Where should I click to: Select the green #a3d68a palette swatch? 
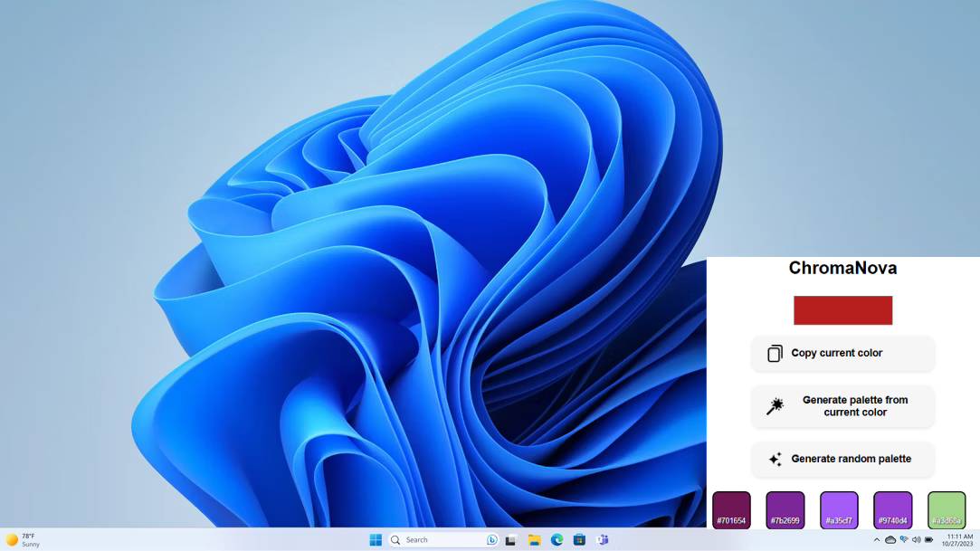(x=947, y=509)
